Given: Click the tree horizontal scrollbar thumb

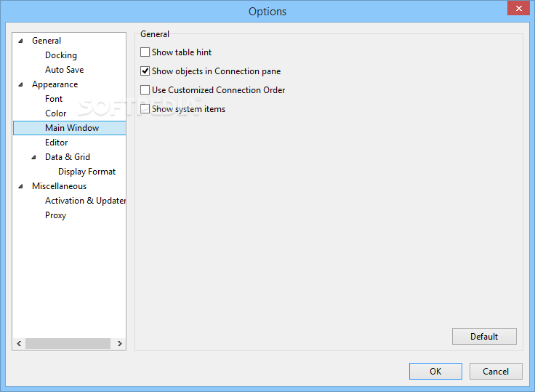Looking at the screenshot, I should point(68,343).
